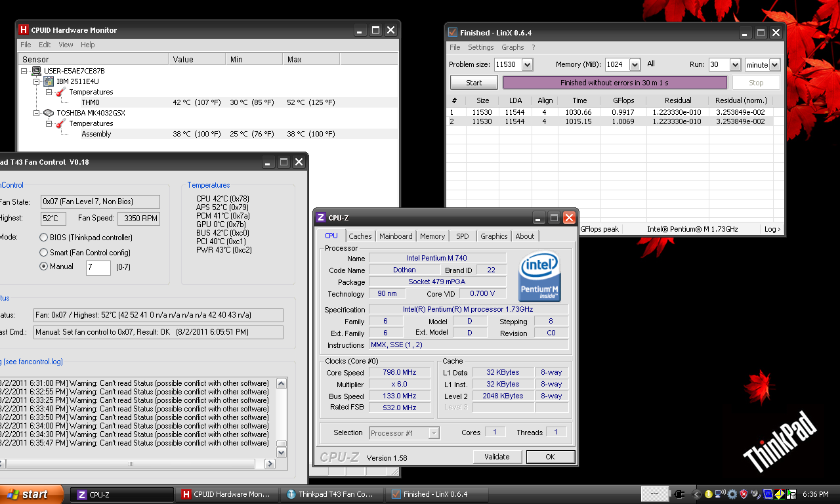Switch to the Mainboard tab in CPU-Z

(396, 236)
